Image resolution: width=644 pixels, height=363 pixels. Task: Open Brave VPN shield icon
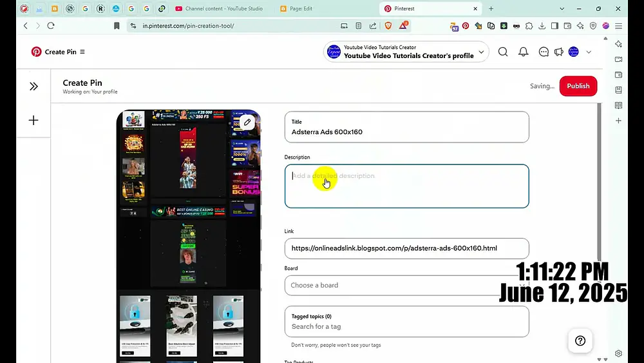point(592,26)
